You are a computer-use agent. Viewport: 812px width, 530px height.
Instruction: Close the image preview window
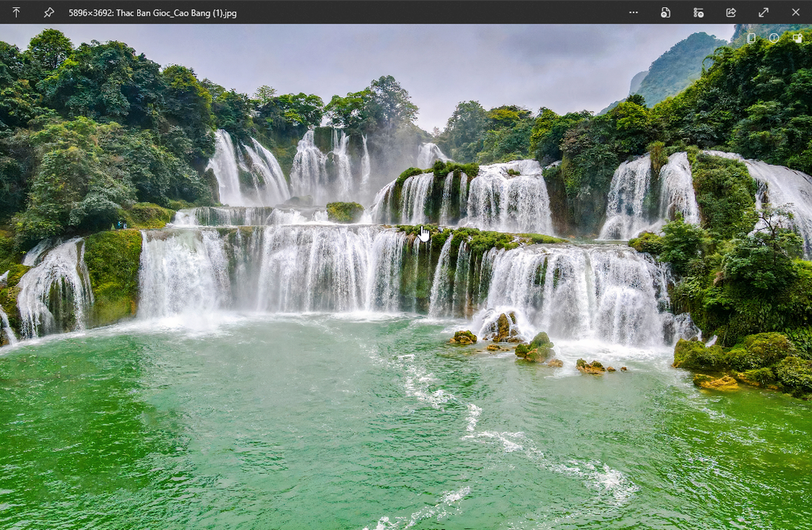tap(796, 12)
